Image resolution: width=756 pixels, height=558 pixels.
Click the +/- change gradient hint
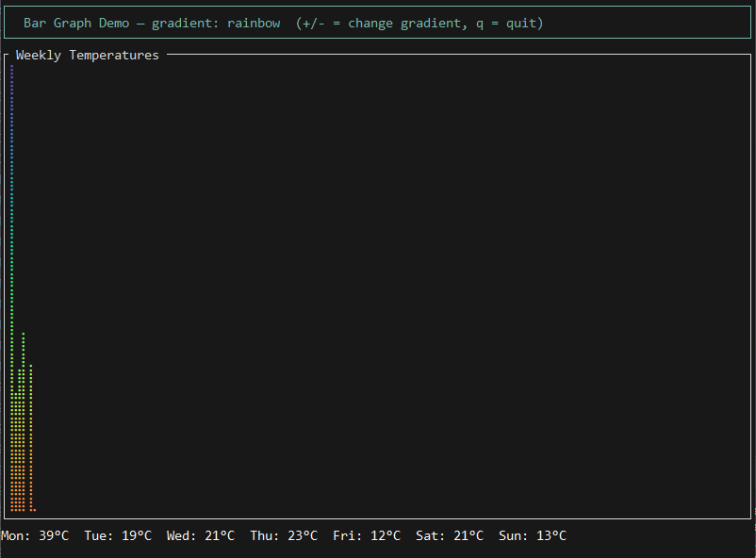click(377, 23)
